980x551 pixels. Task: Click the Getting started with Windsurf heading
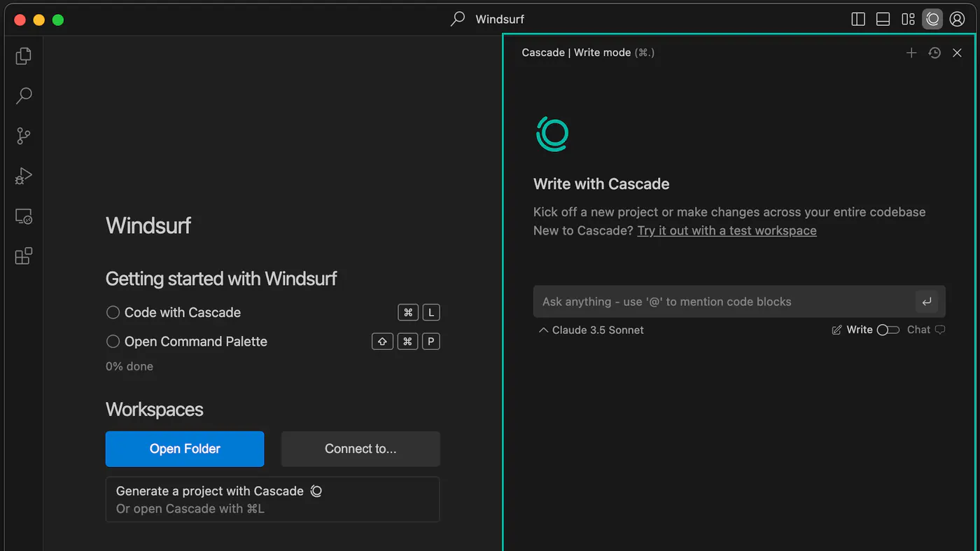(x=221, y=279)
